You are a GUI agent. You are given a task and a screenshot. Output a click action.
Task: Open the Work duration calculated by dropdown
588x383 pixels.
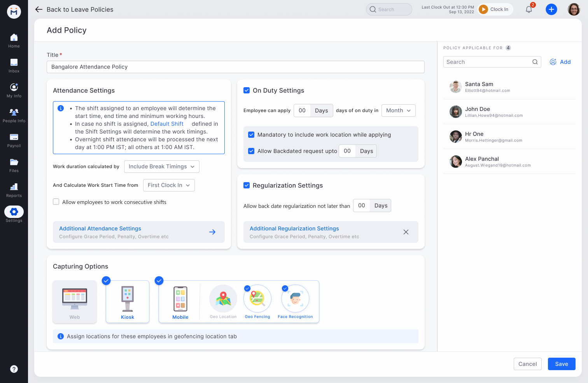pos(161,166)
